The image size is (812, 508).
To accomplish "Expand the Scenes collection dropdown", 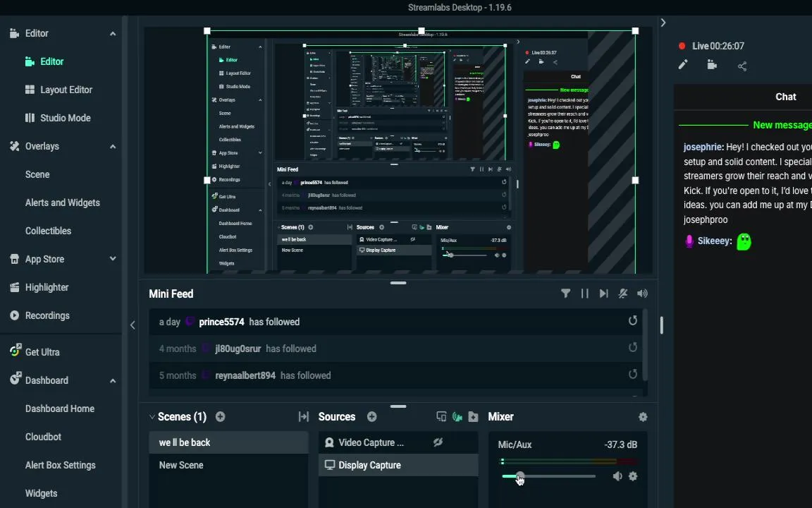I will click(x=152, y=417).
